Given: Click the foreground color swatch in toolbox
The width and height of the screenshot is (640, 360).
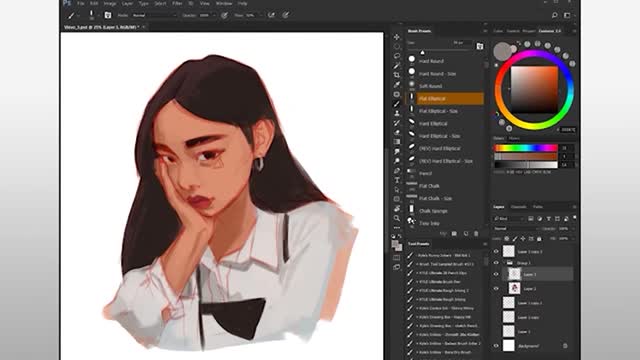Looking at the screenshot, I should (x=395, y=244).
